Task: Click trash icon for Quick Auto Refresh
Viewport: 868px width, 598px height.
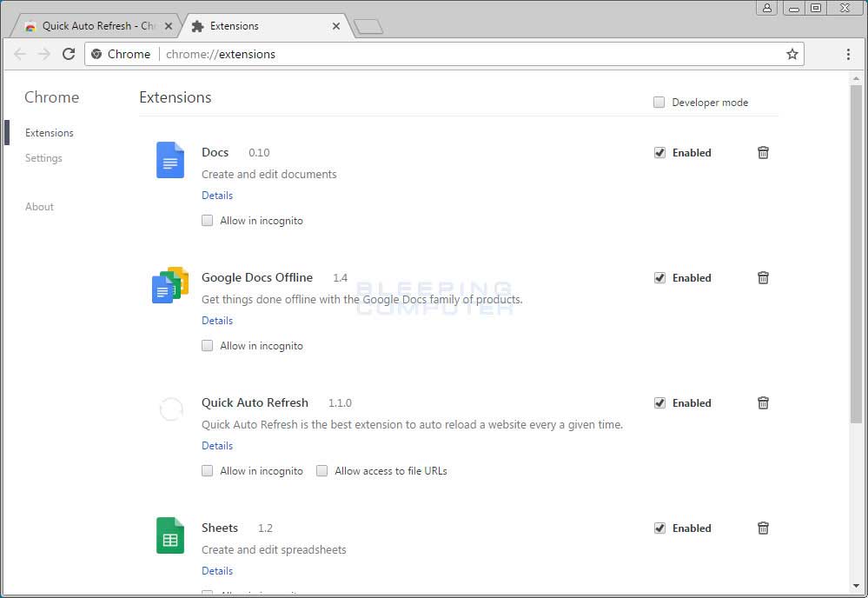Action: point(763,402)
